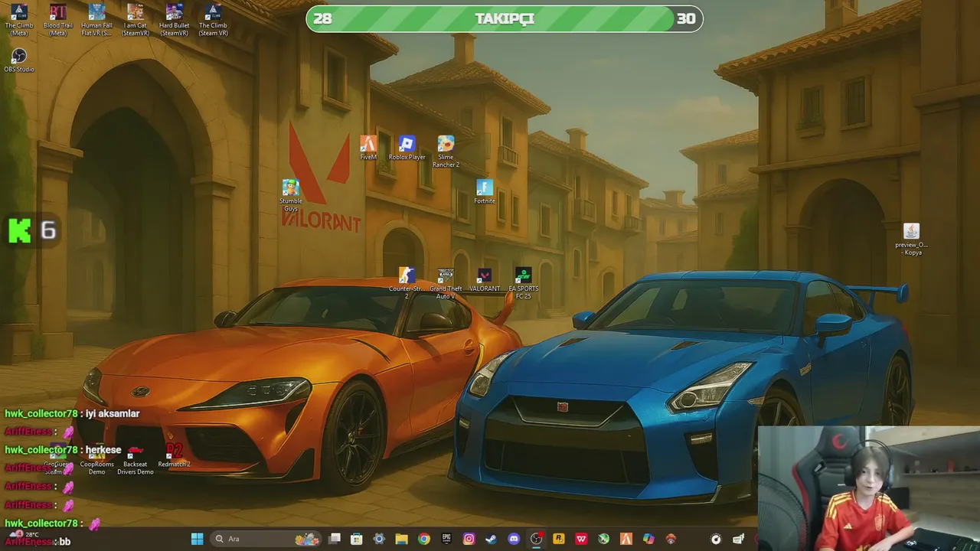The image size is (980, 551).
Task: Open Instagram from the taskbar
Action: [469, 539]
